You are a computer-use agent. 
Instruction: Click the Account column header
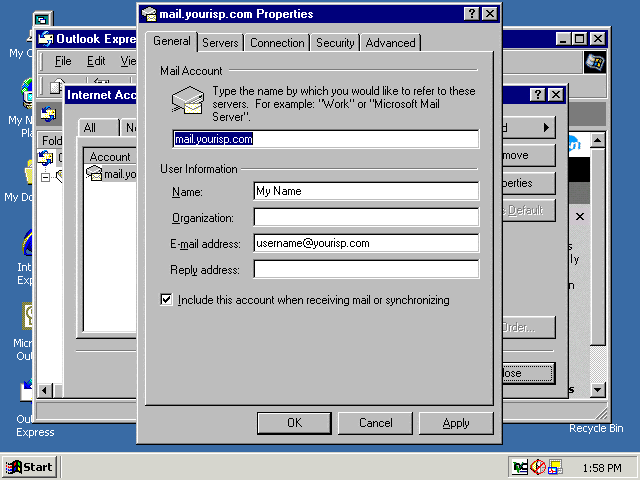110,157
